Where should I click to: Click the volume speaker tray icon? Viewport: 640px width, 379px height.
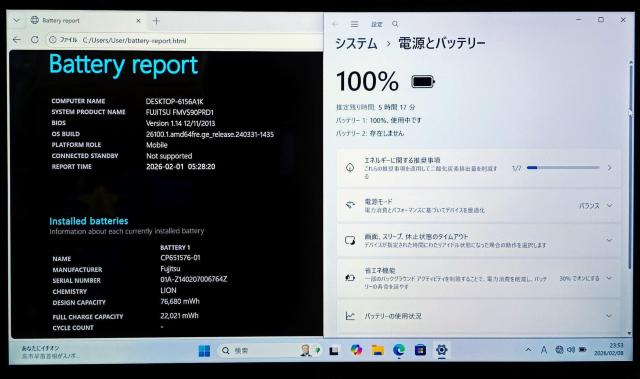pos(571,350)
